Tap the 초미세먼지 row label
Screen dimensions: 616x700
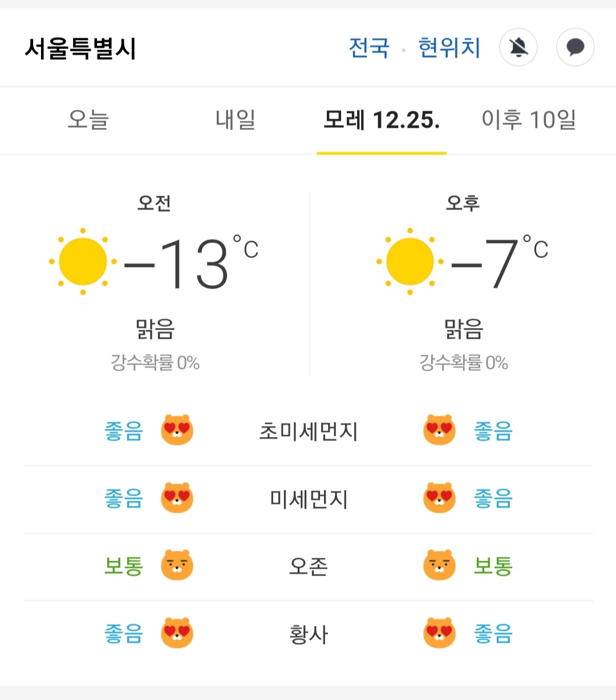point(308,431)
